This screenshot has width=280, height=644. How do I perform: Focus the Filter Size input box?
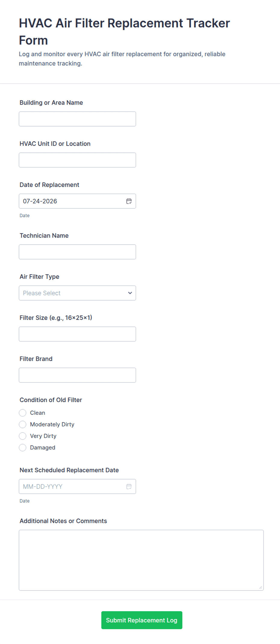(x=77, y=334)
